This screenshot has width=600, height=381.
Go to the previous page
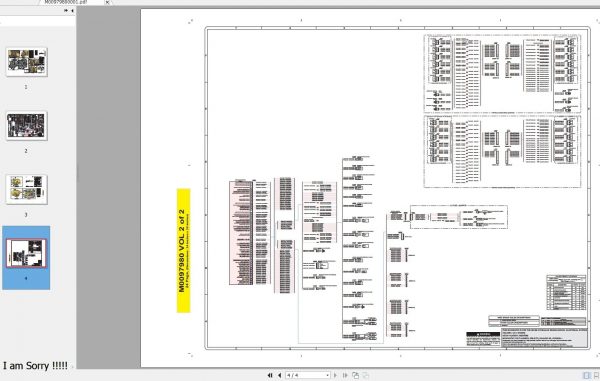(x=279, y=375)
